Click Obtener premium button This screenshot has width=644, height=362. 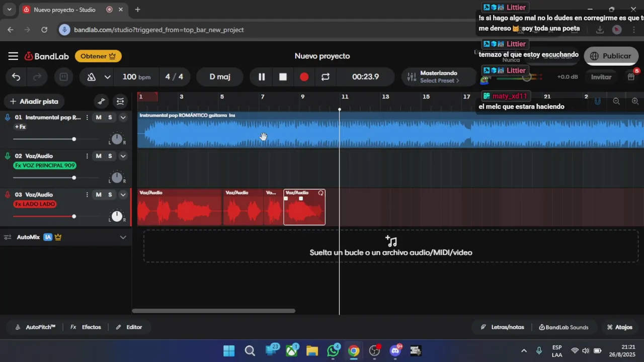pos(98,56)
